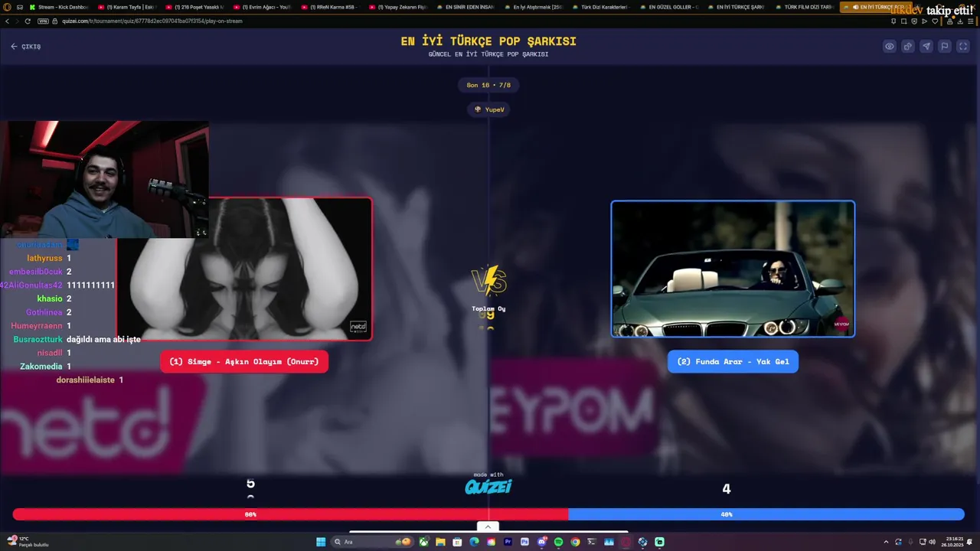The width and height of the screenshot is (980, 551).
Task: Click the YupeV creator badge
Action: coord(489,109)
